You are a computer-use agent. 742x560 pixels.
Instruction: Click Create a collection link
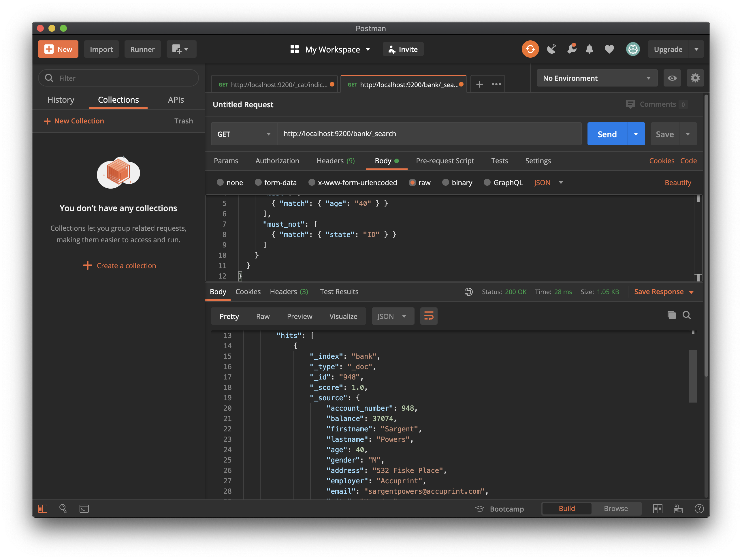(x=126, y=265)
